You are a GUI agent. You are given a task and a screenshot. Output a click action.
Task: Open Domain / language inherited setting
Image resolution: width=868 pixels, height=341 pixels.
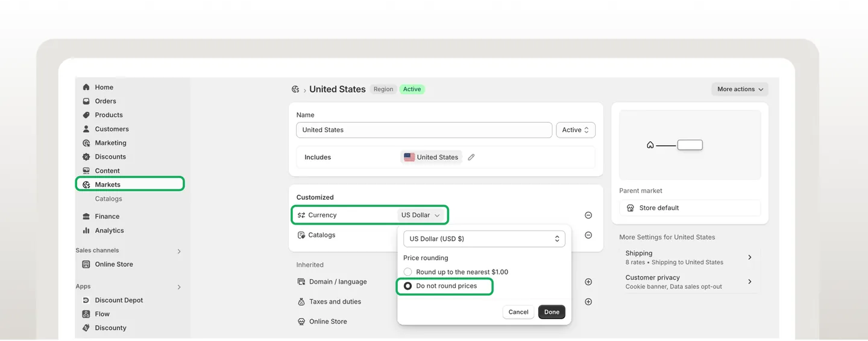[338, 282]
